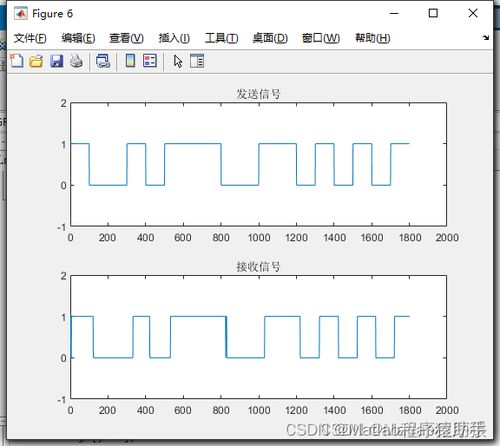Insert colorbar from the toolbar

[130, 61]
